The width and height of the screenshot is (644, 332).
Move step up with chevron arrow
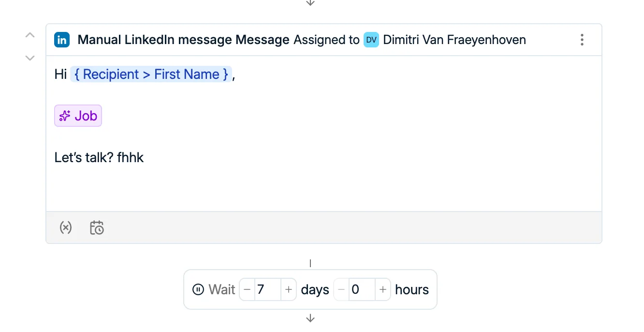coord(30,35)
